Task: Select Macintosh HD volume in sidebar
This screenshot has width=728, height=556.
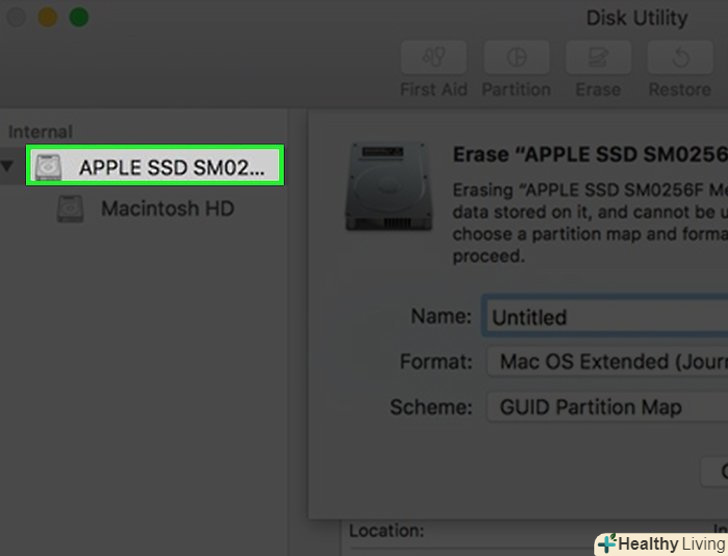Action: pos(168,208)
